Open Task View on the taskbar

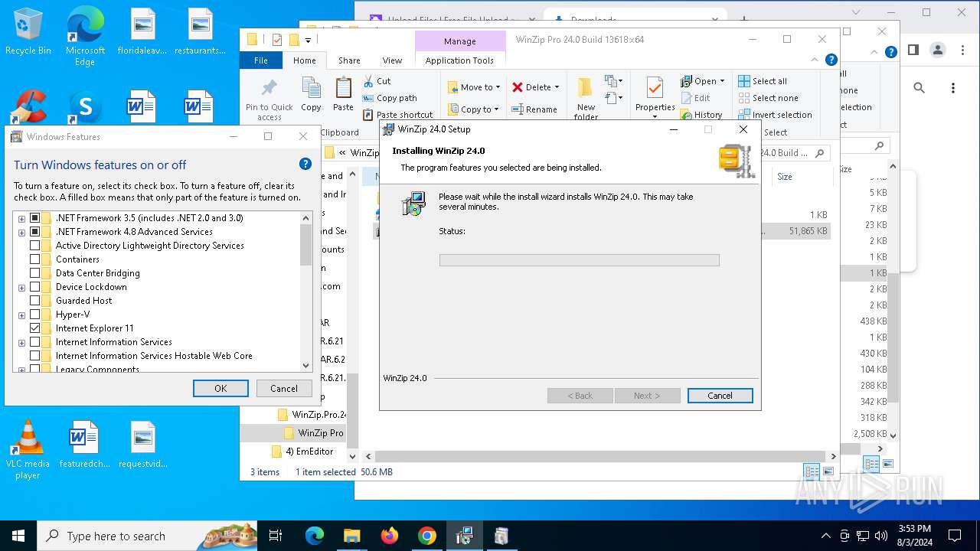pos(276,536)
